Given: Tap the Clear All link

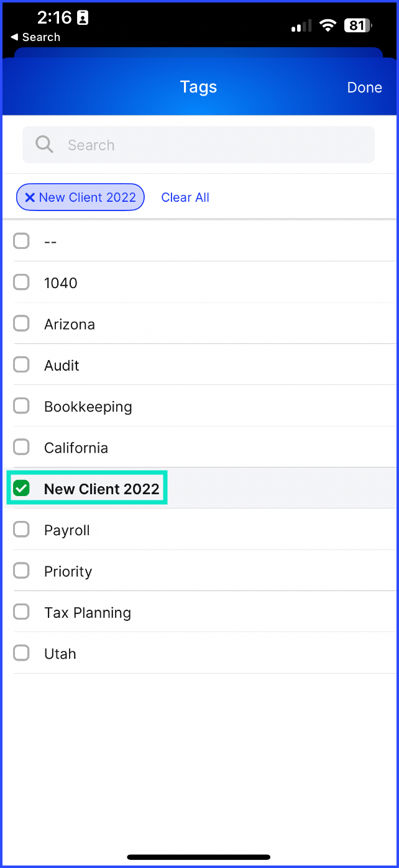Looking at the screenshot, I should 185,197.
